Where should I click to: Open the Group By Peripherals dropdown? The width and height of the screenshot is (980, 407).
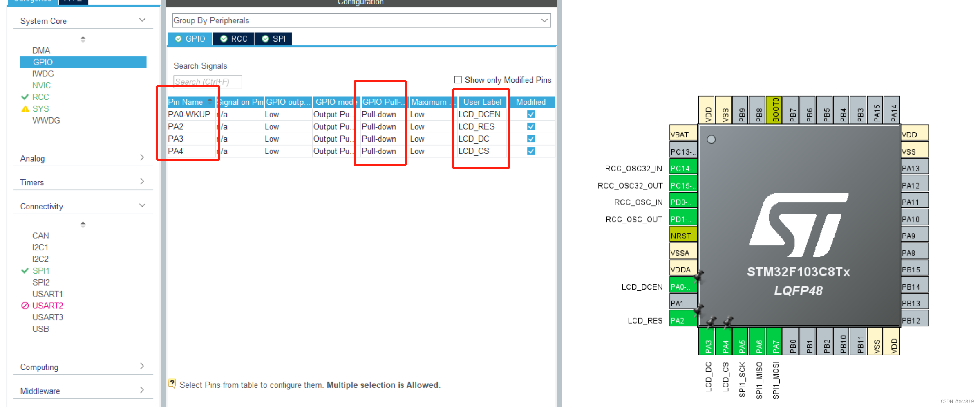[544, 20]
